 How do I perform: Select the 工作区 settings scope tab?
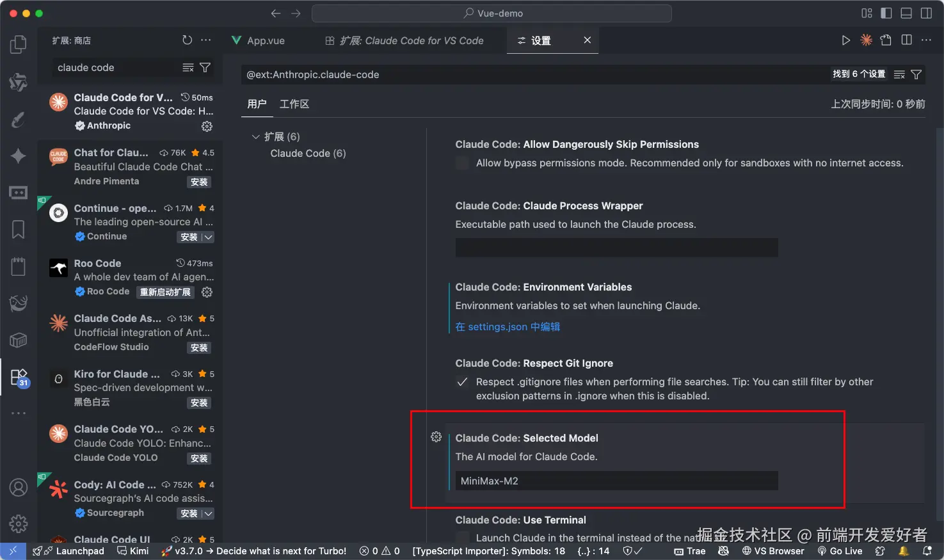click(x=294, y=104)
